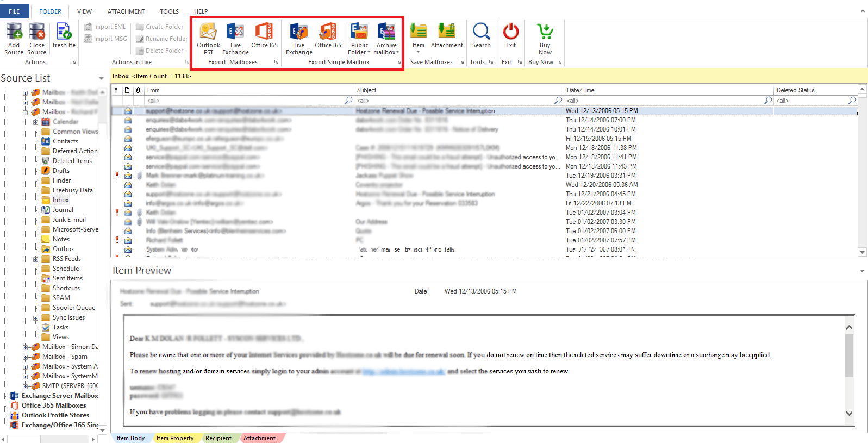Collapse the ribbon with the top-right arrow
This screenshot has height=443, width=868.
(862, 11)
